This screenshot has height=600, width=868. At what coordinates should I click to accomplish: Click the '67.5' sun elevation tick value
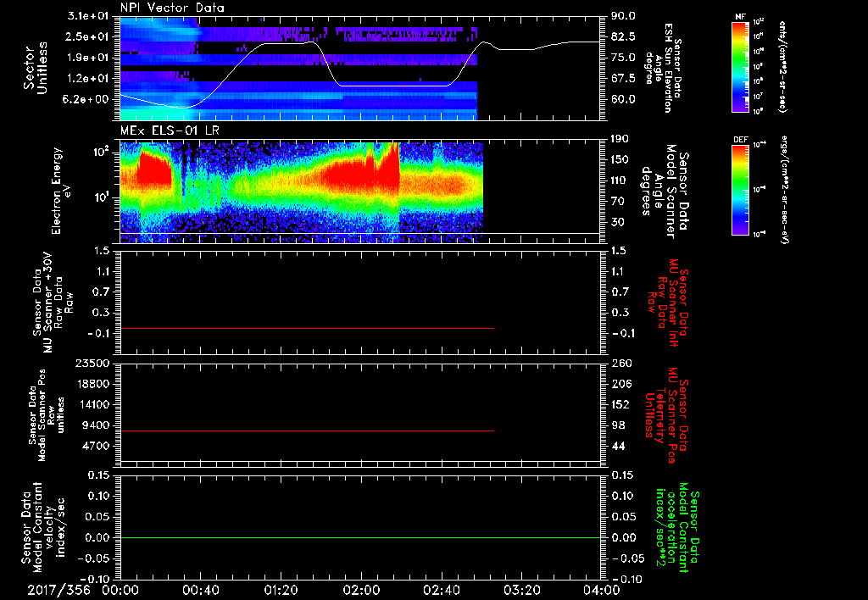[x=623, y=79]
